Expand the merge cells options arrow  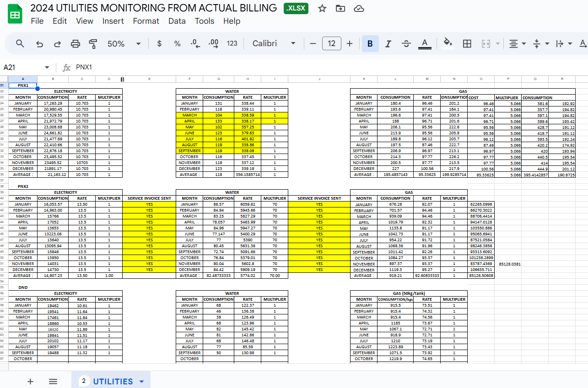pyautogui.click(x=498, y=43)
